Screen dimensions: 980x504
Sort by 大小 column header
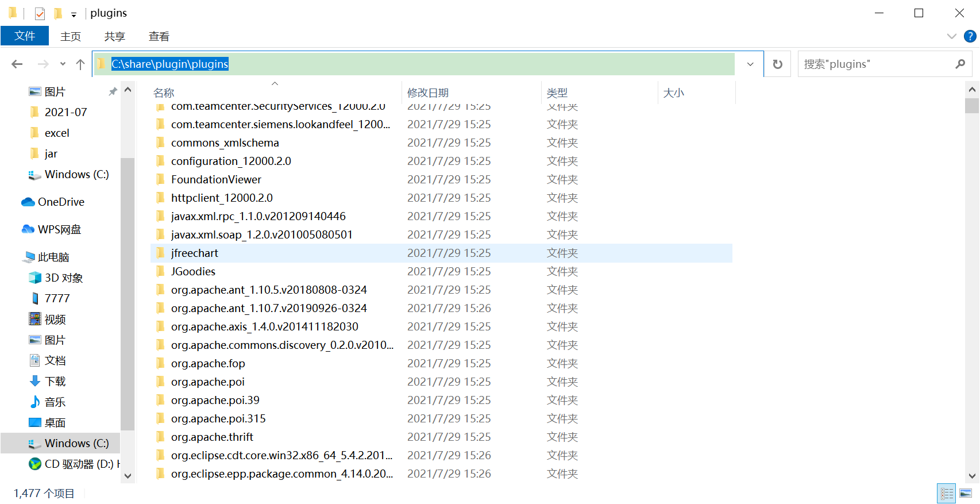pyautogui.click(x=674, y=93)
